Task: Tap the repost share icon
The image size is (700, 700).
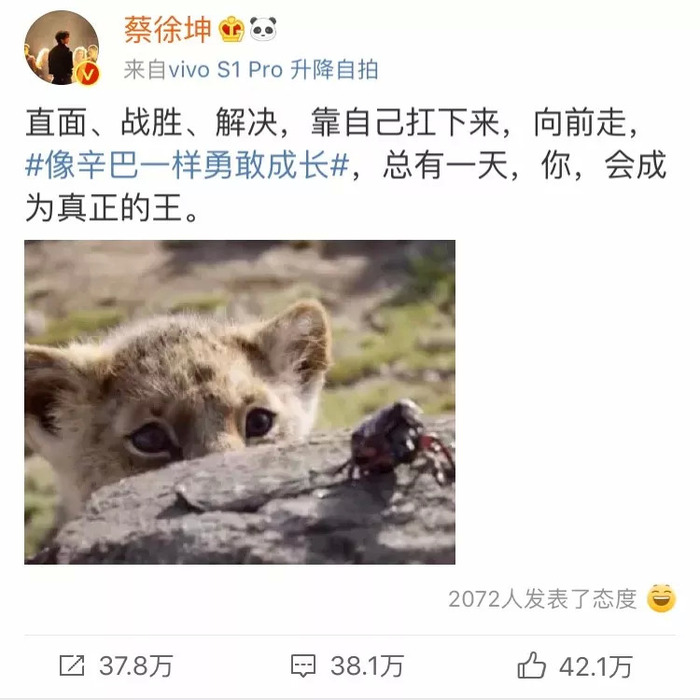Action: (72, 666)
